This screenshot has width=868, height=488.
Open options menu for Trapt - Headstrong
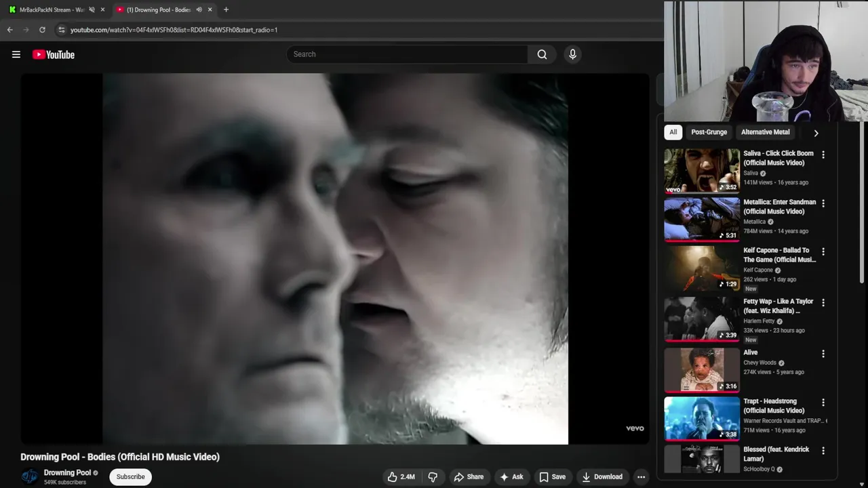tap(823, 402)
